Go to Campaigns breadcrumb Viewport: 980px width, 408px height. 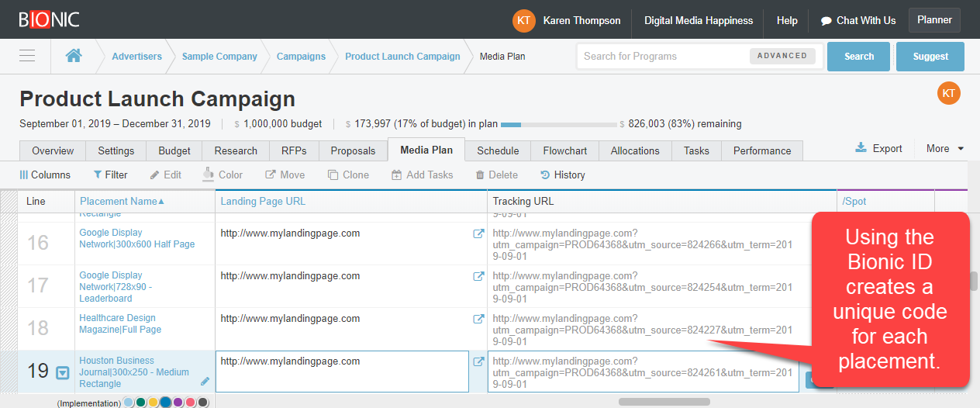click(x=301, y=56)
